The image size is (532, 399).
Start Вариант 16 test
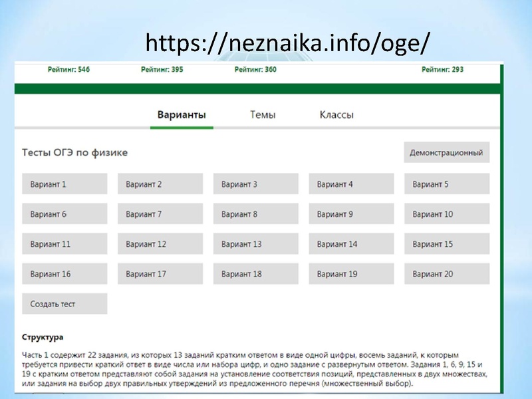click(x=65, y=274)
